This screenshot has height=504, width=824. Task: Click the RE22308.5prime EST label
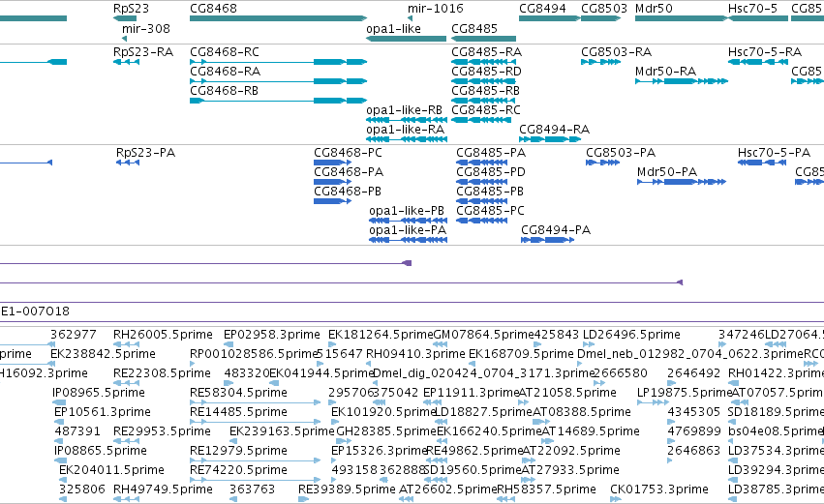coord(162,373)
